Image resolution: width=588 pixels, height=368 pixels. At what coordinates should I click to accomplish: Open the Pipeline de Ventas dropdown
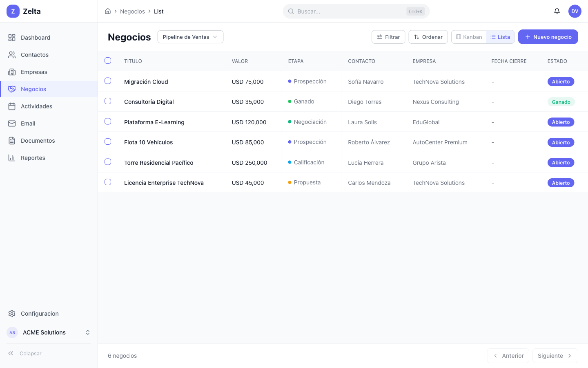click(x=190, y=37)
